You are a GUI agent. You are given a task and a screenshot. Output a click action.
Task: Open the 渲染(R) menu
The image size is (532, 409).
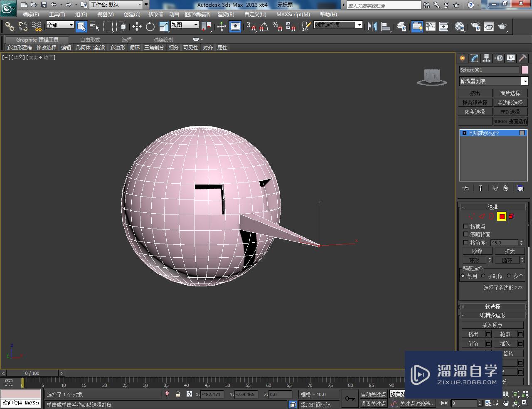coord(226,14)
